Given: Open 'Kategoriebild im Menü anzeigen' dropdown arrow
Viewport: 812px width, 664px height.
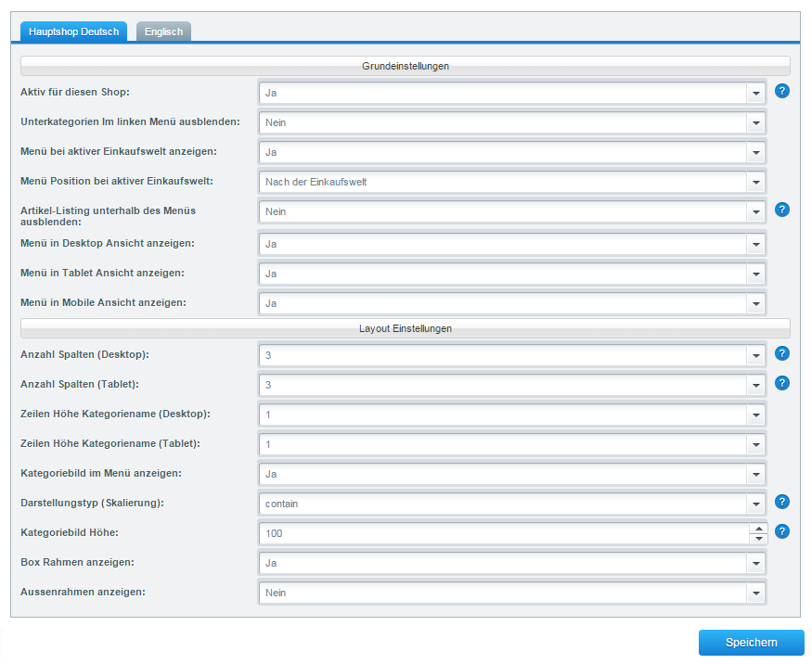Looking at the screenshot, I should click(756, 474).
